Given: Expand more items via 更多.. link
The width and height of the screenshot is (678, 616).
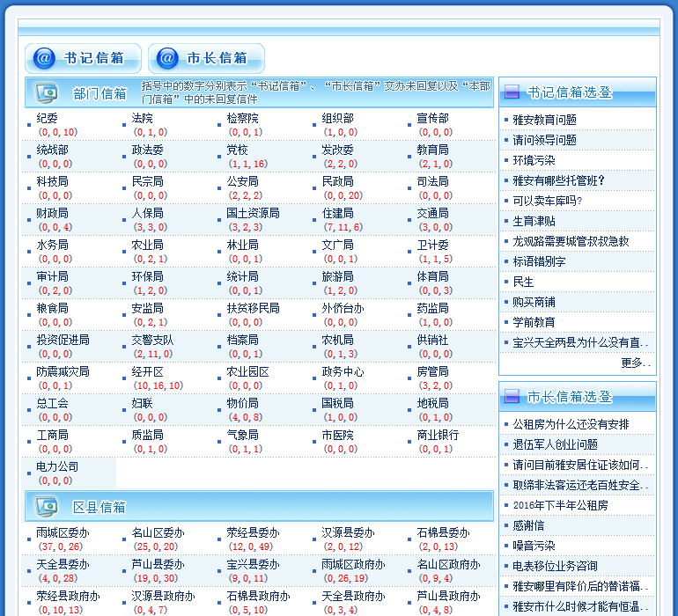Looking at the screenshot, I should click(x=635, y=363).
